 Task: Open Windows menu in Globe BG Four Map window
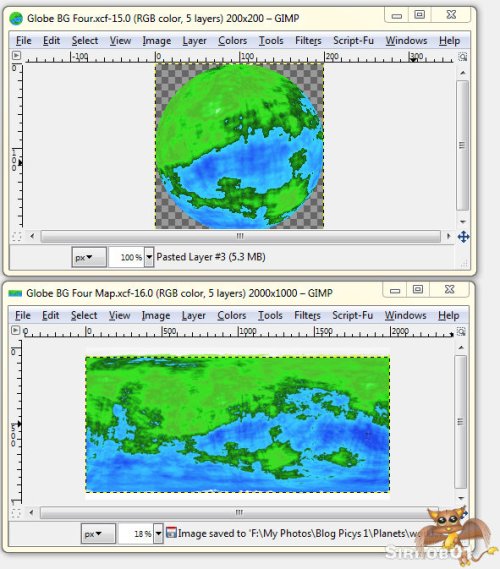coord(405,315)
